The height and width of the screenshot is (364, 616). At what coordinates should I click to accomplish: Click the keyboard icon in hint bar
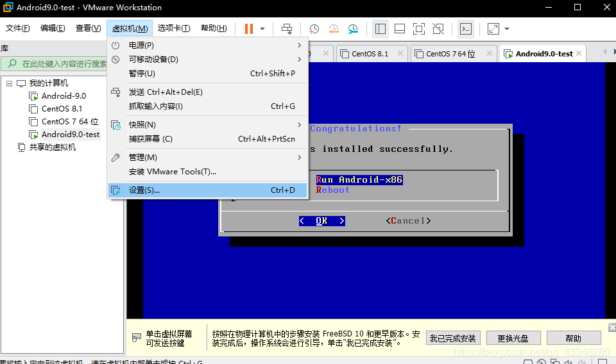tap(137, 338)
